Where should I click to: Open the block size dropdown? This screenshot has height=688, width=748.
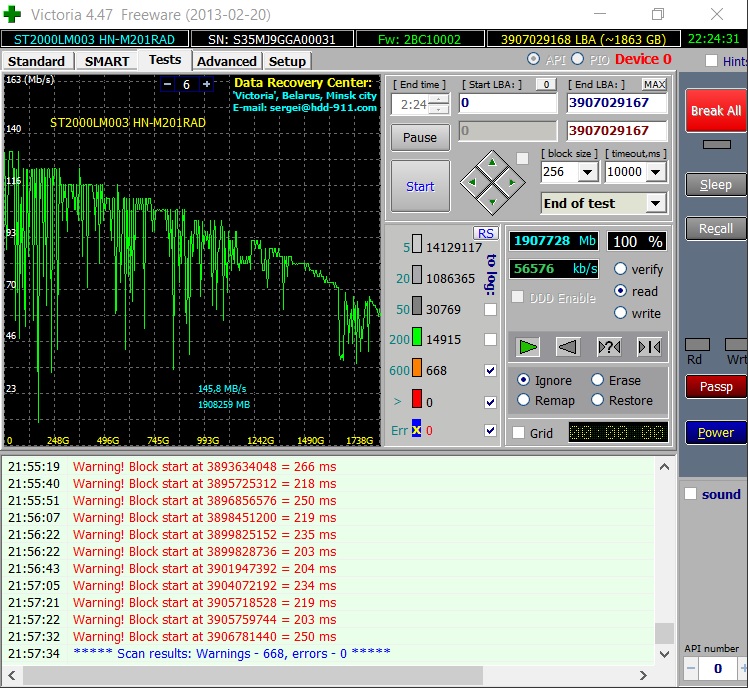(588, 172)
